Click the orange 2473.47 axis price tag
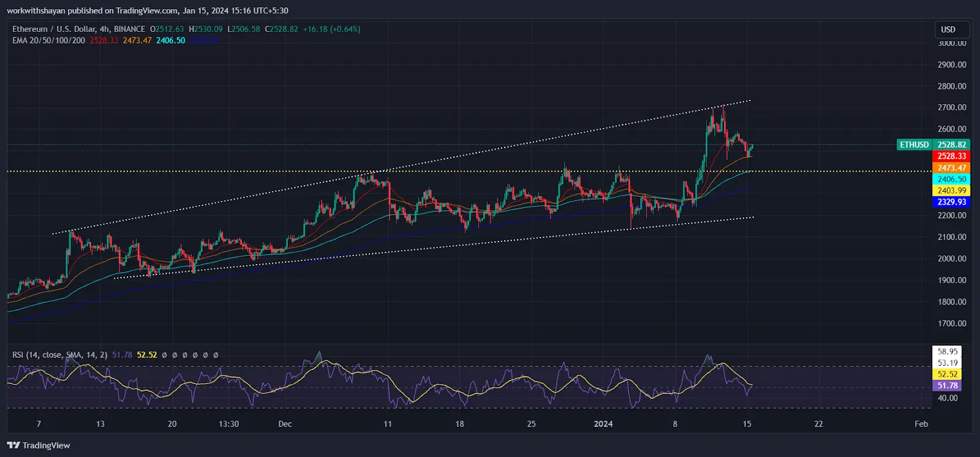Screen dimensions: 980x457 [952, 168]
